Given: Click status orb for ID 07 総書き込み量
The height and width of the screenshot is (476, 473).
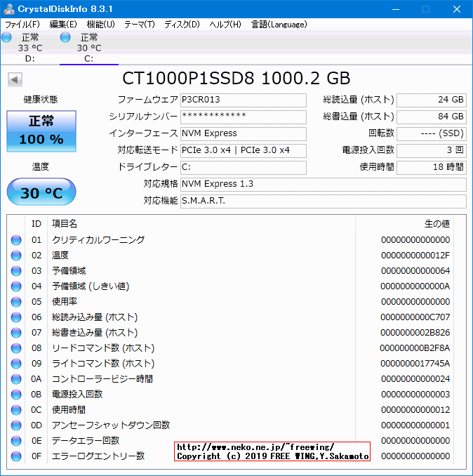Looking at the screenshot, I should click(16, 333).
